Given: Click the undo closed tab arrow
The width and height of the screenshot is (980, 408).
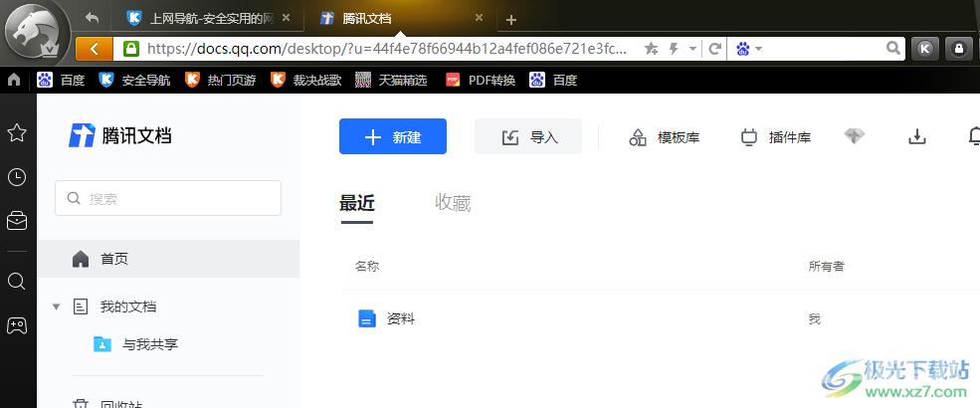Looking at the screenshot, I should (92, 18).
